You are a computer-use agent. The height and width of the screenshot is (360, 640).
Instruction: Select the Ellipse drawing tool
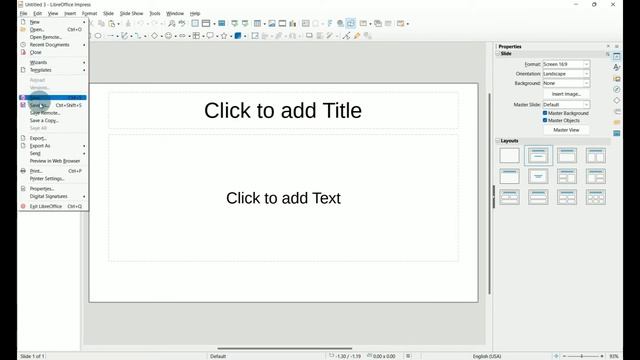pos(98,36)
